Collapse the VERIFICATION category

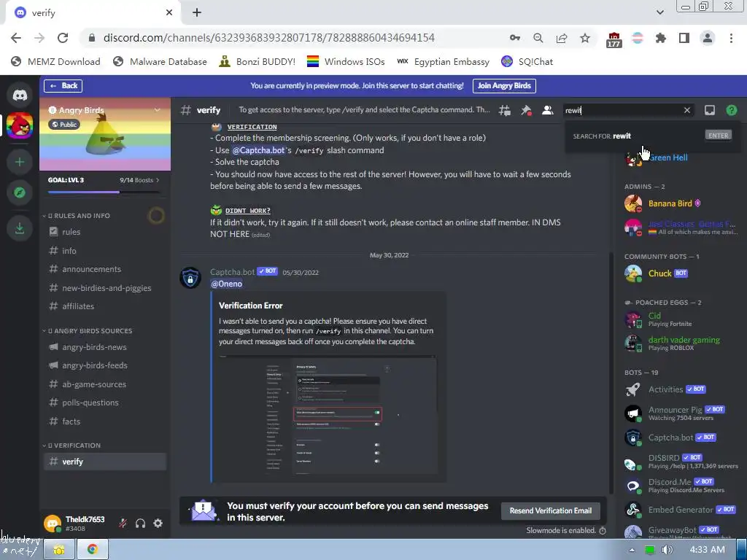[72, 446]
